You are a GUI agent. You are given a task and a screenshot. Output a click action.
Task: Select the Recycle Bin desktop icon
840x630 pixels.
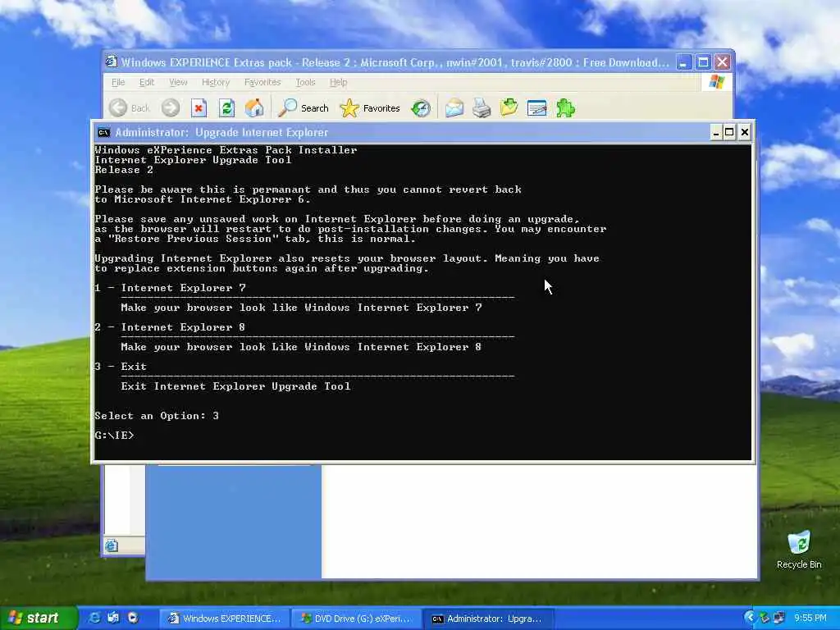point(799,550)
